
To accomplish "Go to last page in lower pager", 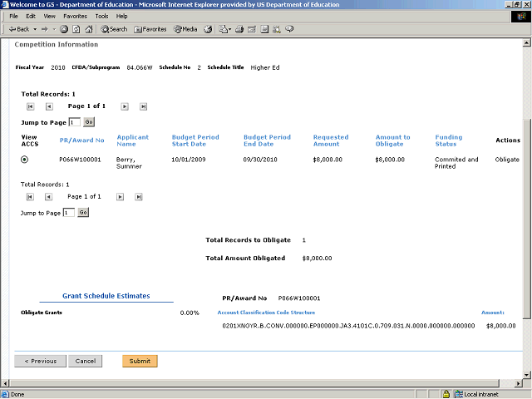I will tap(139, 197).
